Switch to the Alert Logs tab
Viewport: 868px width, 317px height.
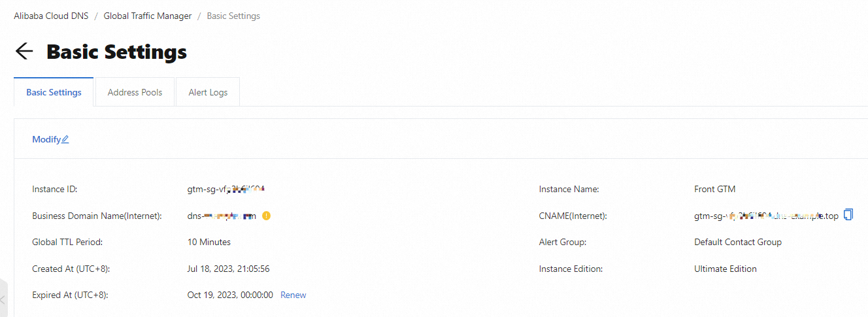tap(208, 92)
